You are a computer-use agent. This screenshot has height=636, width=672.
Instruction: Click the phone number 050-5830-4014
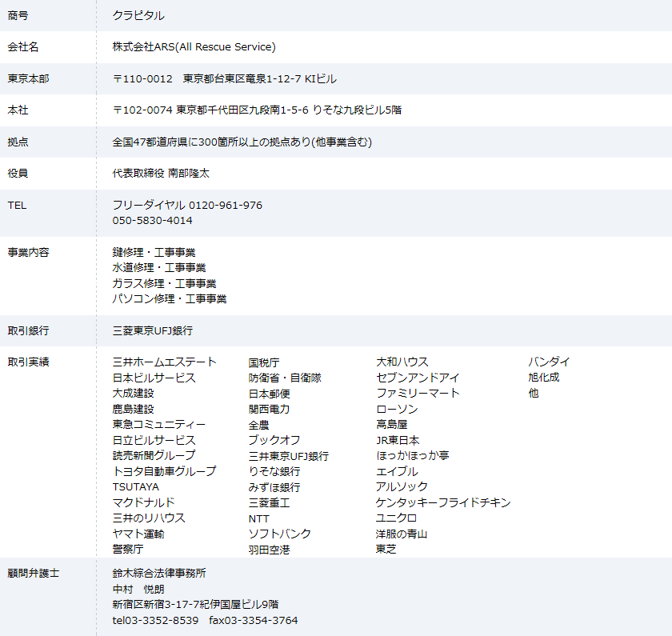coord(152,220)
